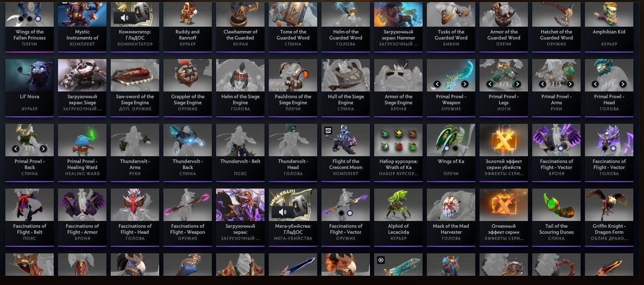Select the fiery kill streak effect item

pos(504,217)
